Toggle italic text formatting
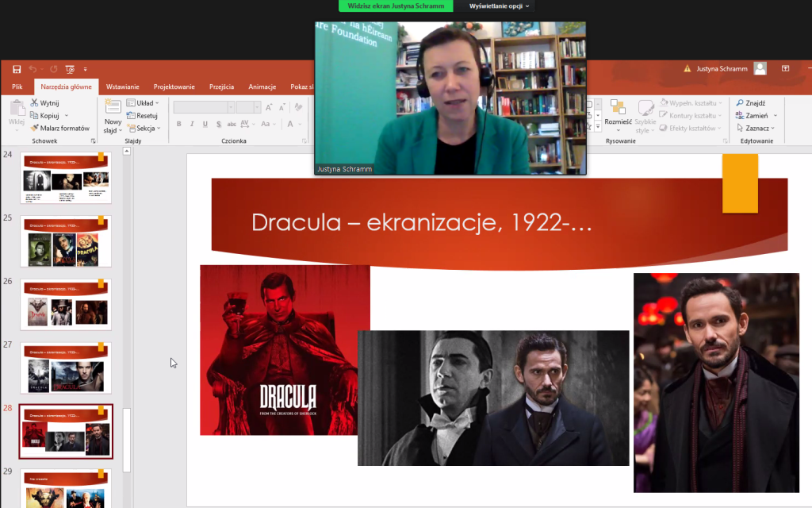 [193, 125]
